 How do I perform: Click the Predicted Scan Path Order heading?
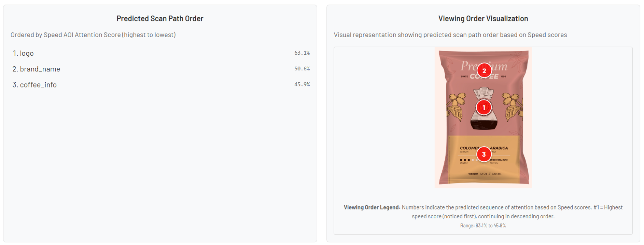[x=160, y=18]
